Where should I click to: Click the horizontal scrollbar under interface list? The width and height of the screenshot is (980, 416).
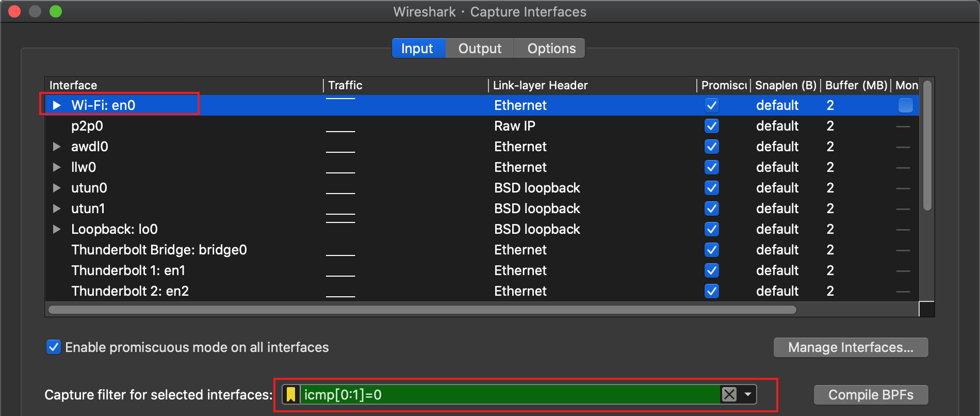coord(422,310)
